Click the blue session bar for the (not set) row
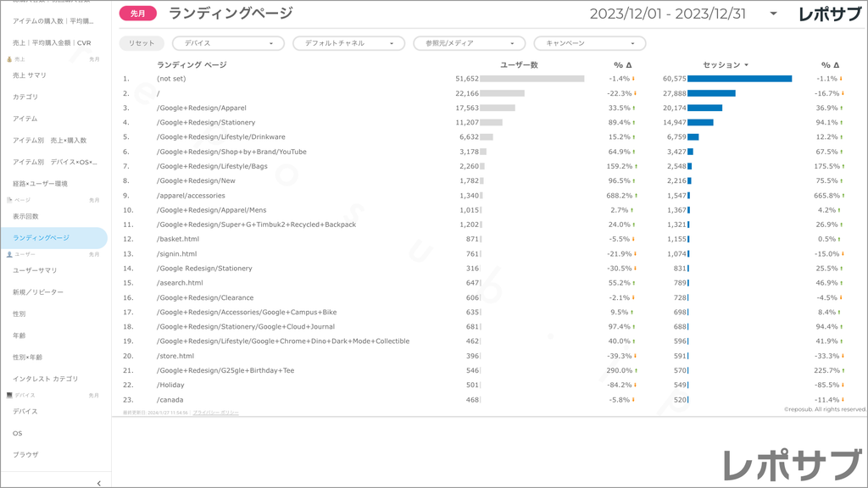The height and width of the screenshot is (488, 868). tap(739, 79)
